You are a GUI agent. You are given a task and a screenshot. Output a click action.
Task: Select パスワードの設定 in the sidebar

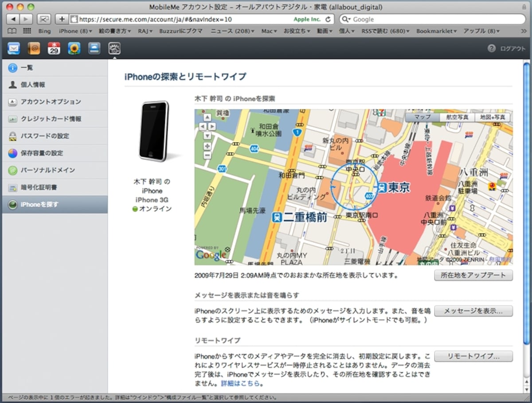tap(55, 136)
